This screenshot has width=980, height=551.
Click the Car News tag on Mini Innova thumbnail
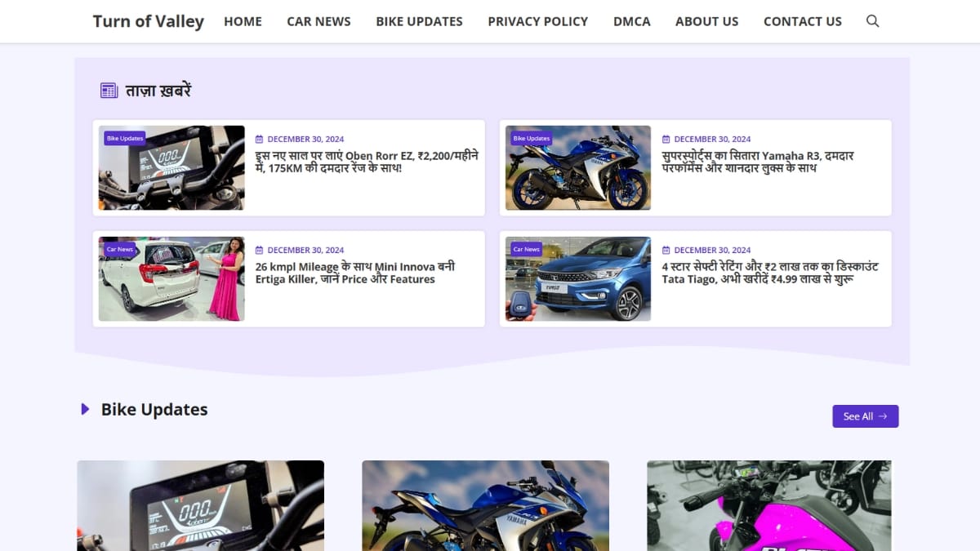pos(120,250)
